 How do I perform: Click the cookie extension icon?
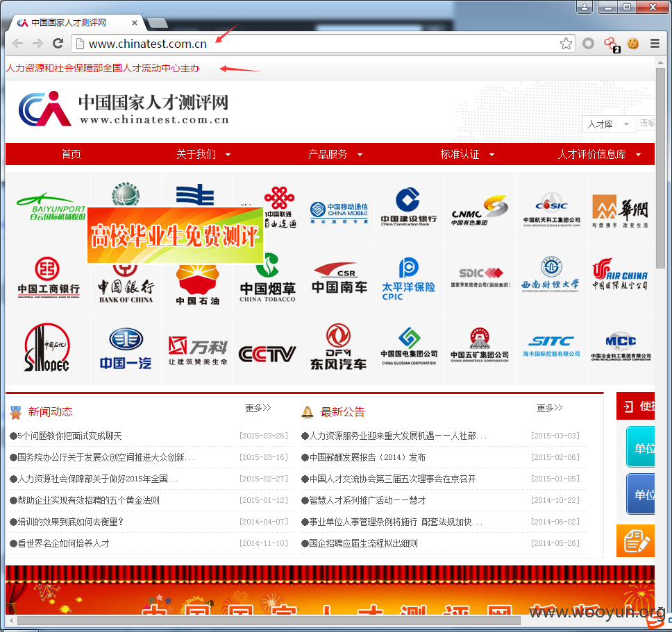[x=633, y=43]
